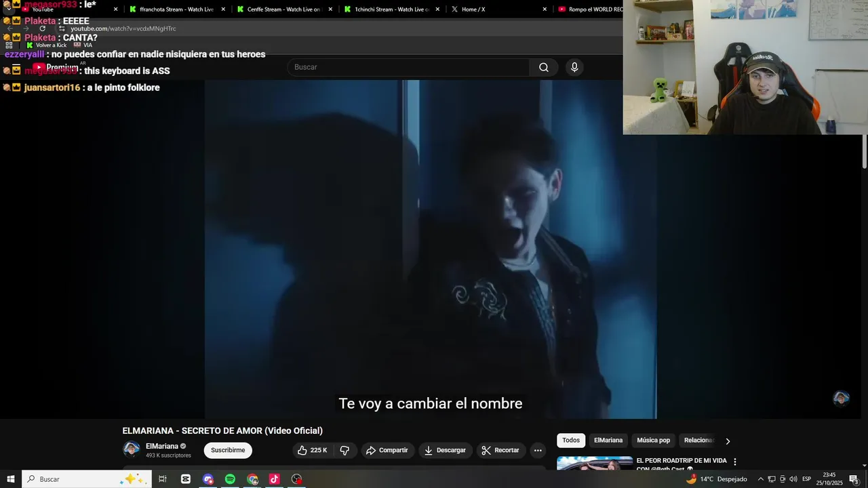
Task: Open Chrome from the taskbar
Action: [252, 479]
